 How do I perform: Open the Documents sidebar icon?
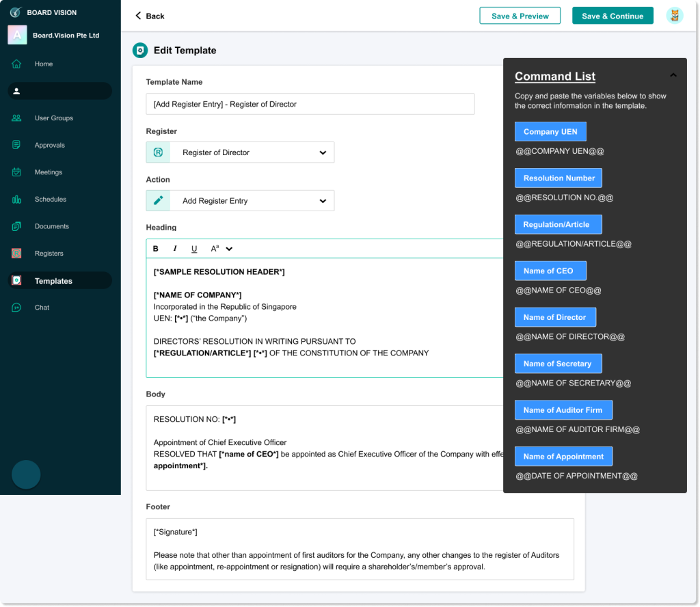click(16, 226)
